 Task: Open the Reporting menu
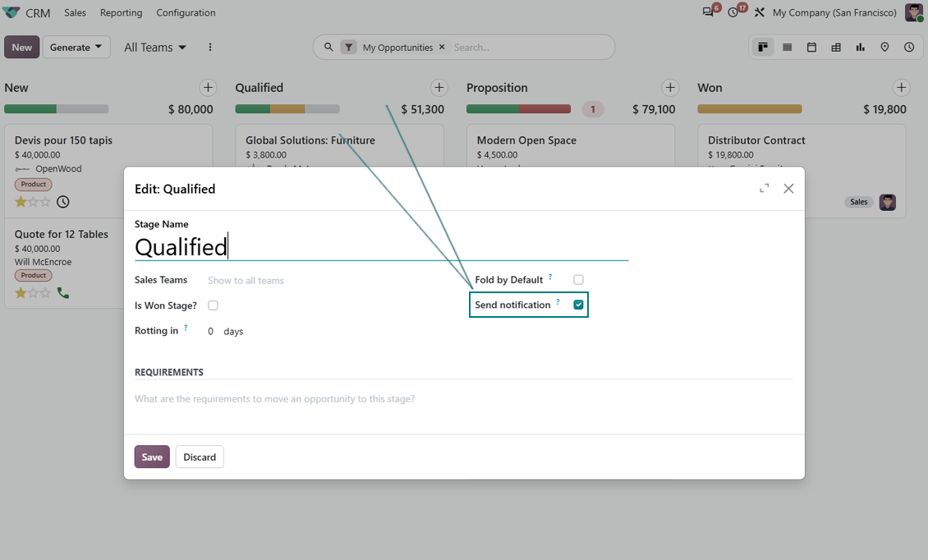[x=121, y=12]
